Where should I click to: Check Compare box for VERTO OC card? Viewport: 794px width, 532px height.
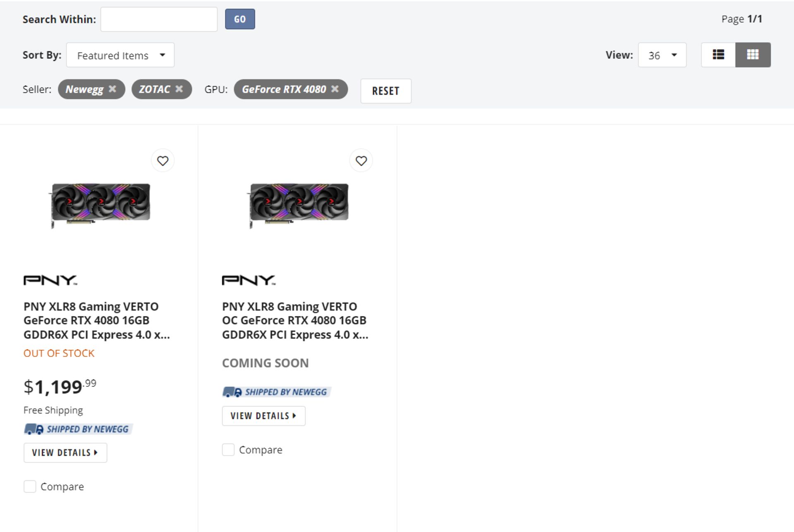click(x=228, y=450)
